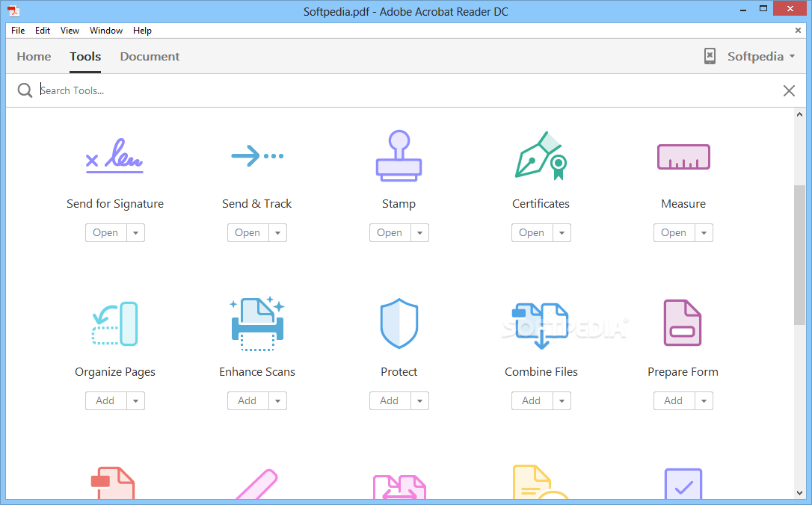This screenshot has width=812, height=505.
Task: Add the Prepare Form tool
Action: pyautogui.click(x=674, y=401)
